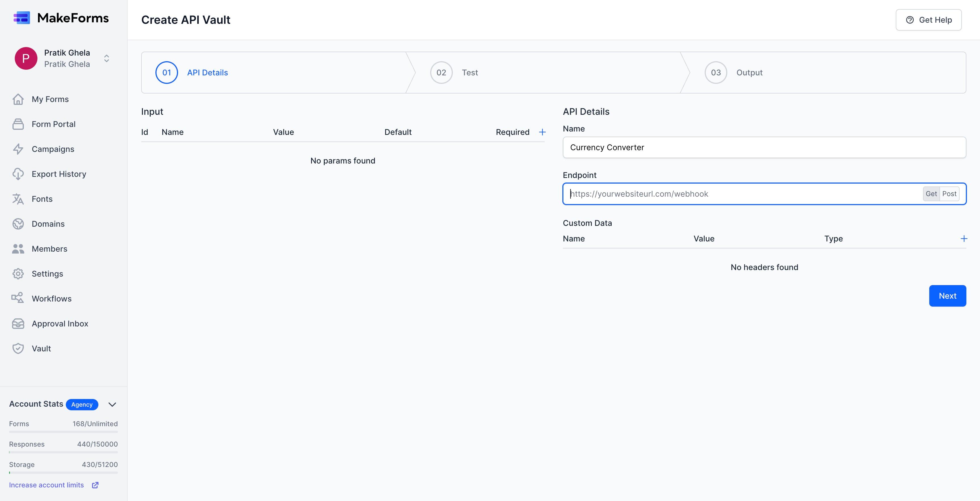Open the Members panel

click(49, 249)
